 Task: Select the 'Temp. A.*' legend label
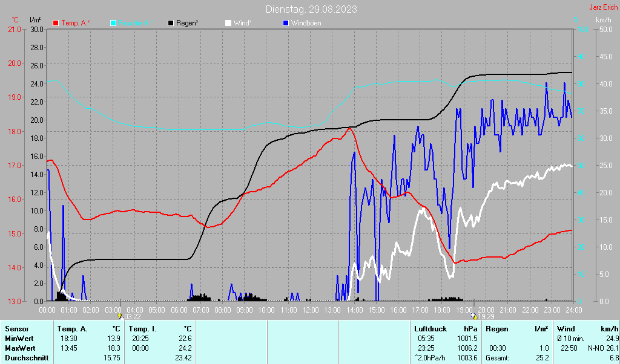76,23
